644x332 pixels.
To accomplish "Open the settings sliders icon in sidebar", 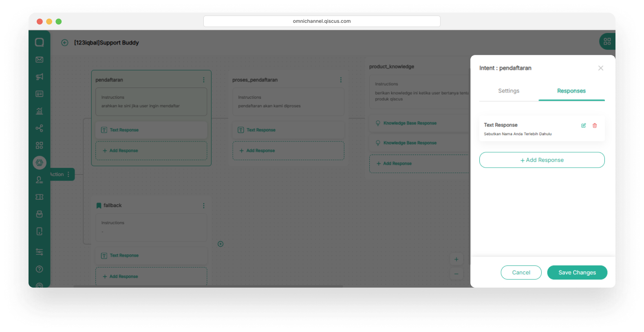I will 40,252.
